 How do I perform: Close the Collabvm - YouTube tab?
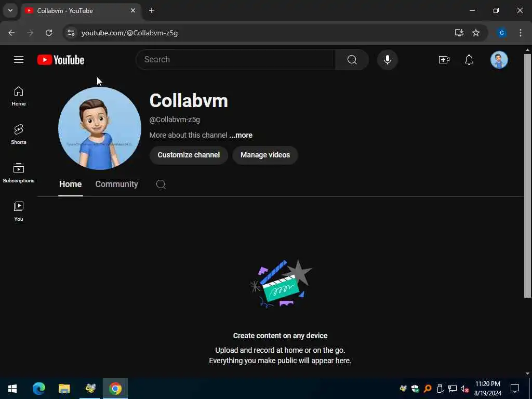tap(133, 10)
